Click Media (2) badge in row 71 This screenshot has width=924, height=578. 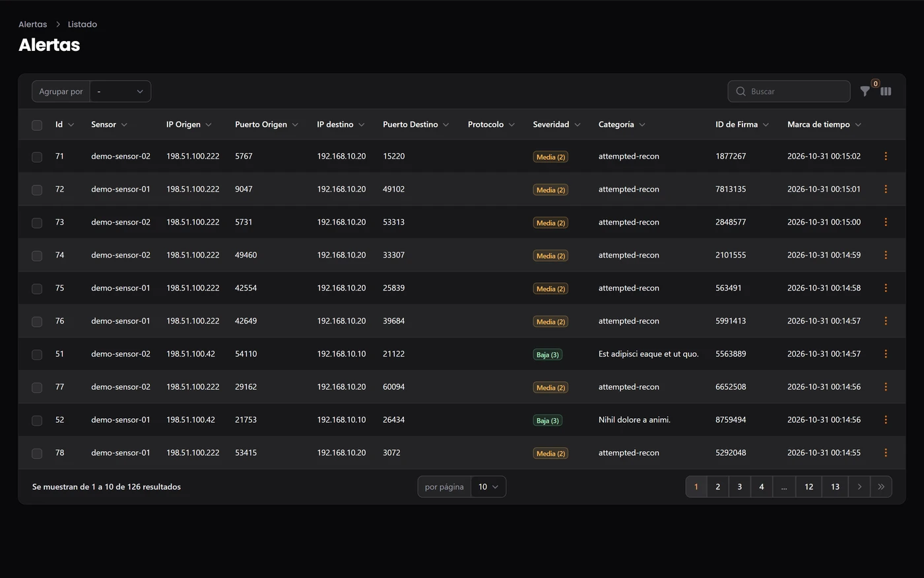[550, 157]
